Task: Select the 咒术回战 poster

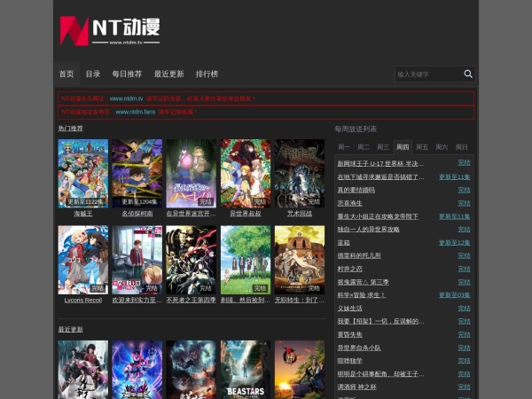Action: [x=299, y=173]
